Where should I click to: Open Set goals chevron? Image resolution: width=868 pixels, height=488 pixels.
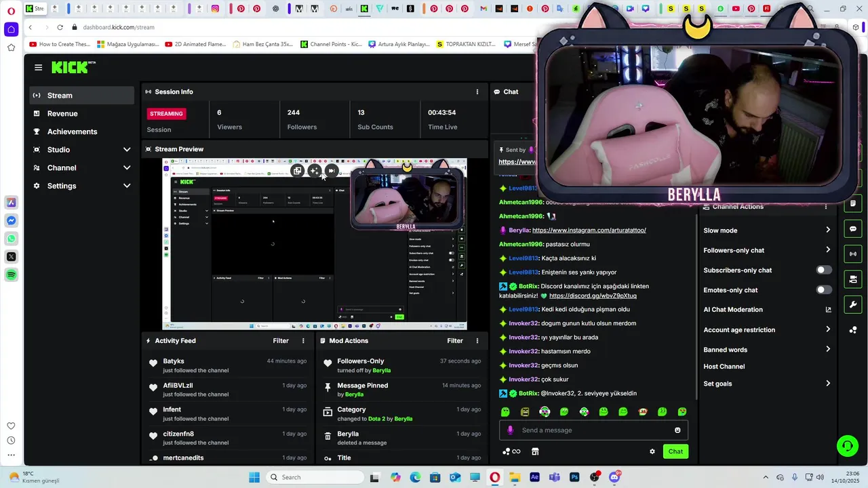(828, 384)
